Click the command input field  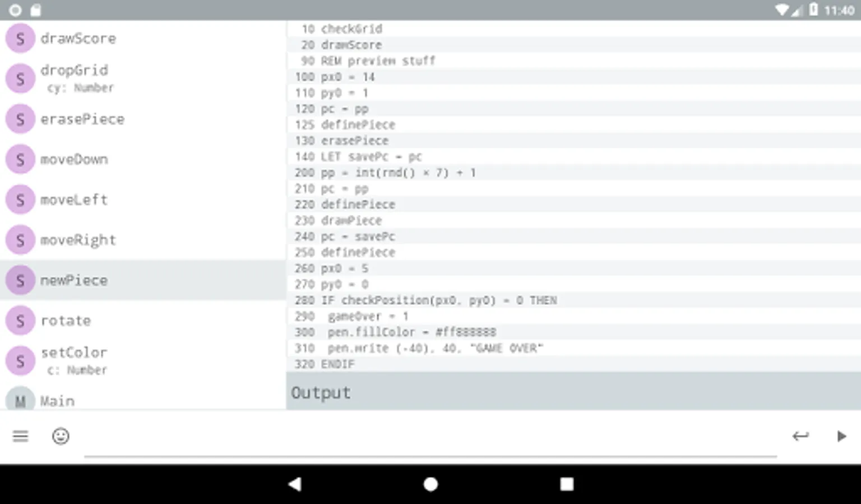tap(430, 442)
